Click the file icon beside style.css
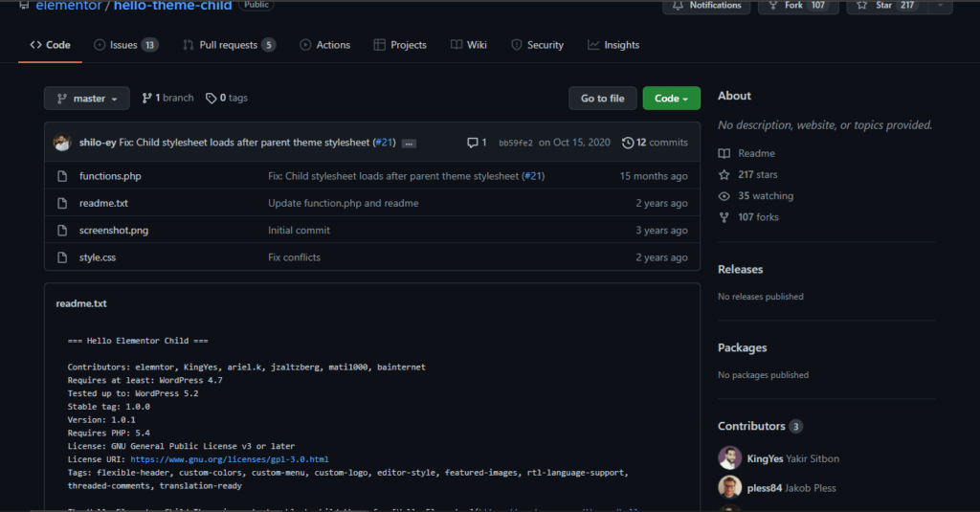 click(x=62, y=256)
